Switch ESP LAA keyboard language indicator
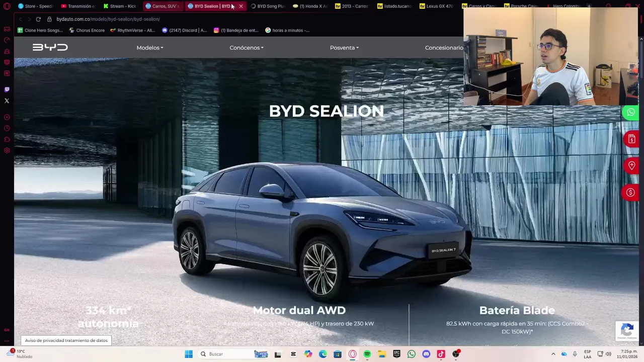 coord(588,354)
